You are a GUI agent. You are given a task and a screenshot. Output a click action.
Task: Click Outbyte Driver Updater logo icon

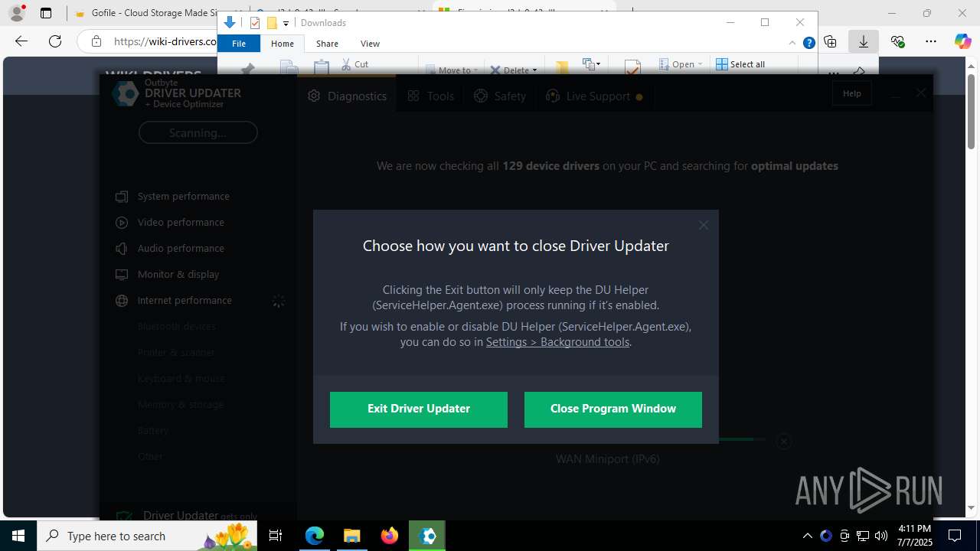coord(125,93)
